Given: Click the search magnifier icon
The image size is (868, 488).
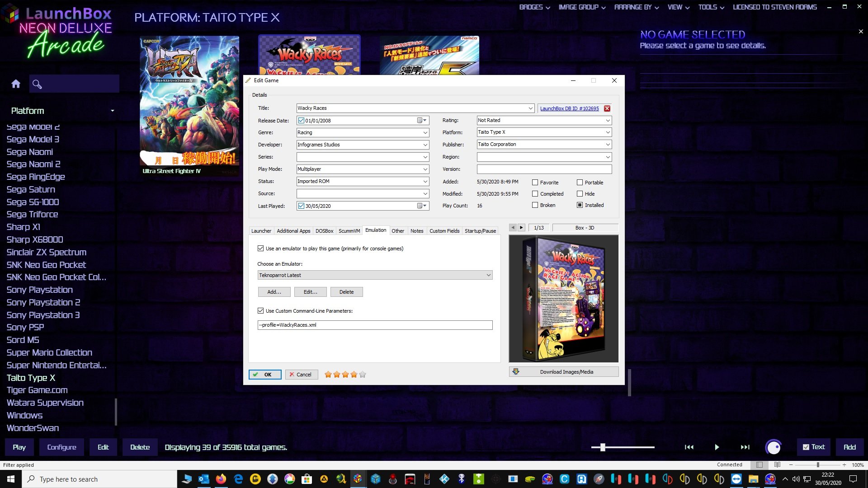Looking at the screenshot, I should (x=37, y=84).
